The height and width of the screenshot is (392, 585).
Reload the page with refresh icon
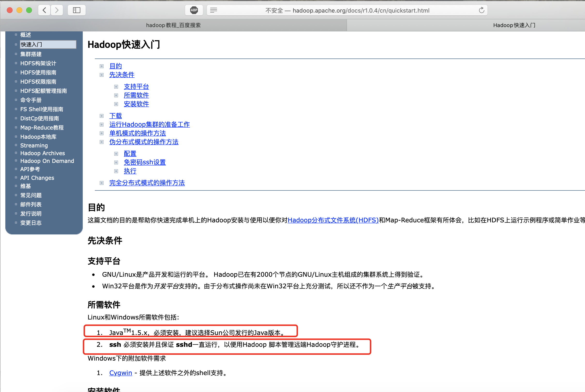[x=481, y=10]
